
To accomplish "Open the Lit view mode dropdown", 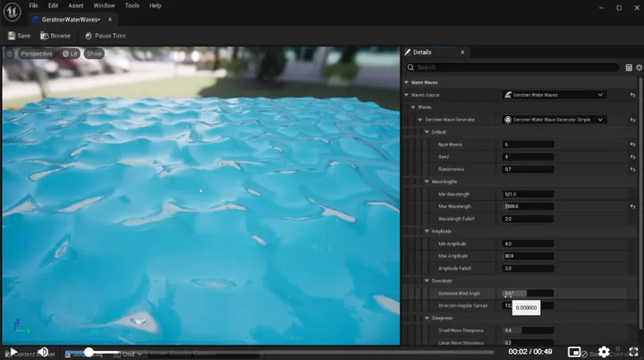I will click(x=70, y=54).
